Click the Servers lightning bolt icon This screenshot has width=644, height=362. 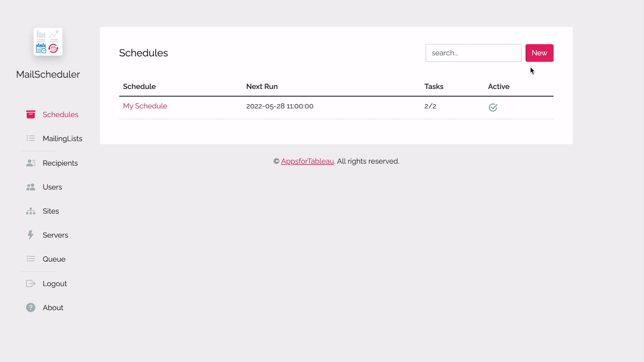click(x=31, y=235)
